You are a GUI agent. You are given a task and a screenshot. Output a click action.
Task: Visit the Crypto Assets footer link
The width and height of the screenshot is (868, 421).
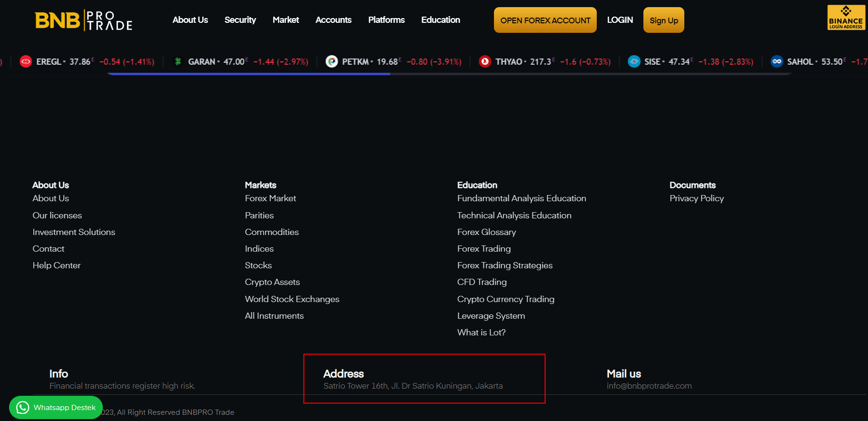tap(272, 282)
